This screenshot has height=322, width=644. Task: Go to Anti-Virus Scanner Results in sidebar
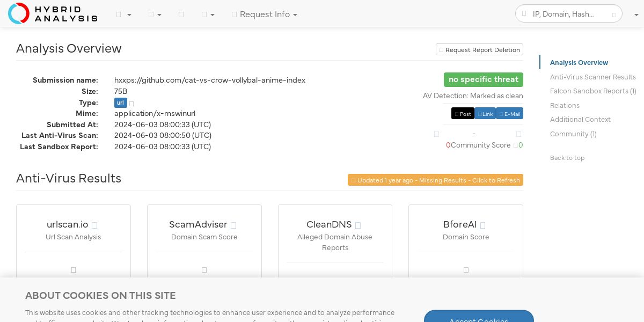[x=592, y=77]
